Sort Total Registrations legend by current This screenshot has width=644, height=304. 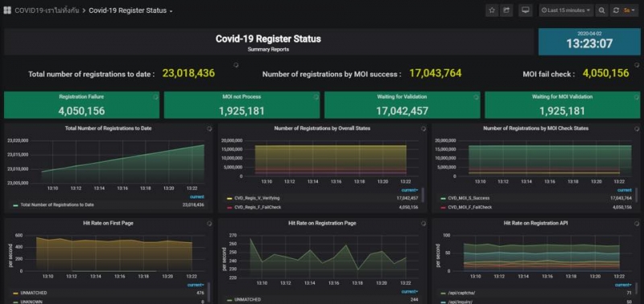196,197
